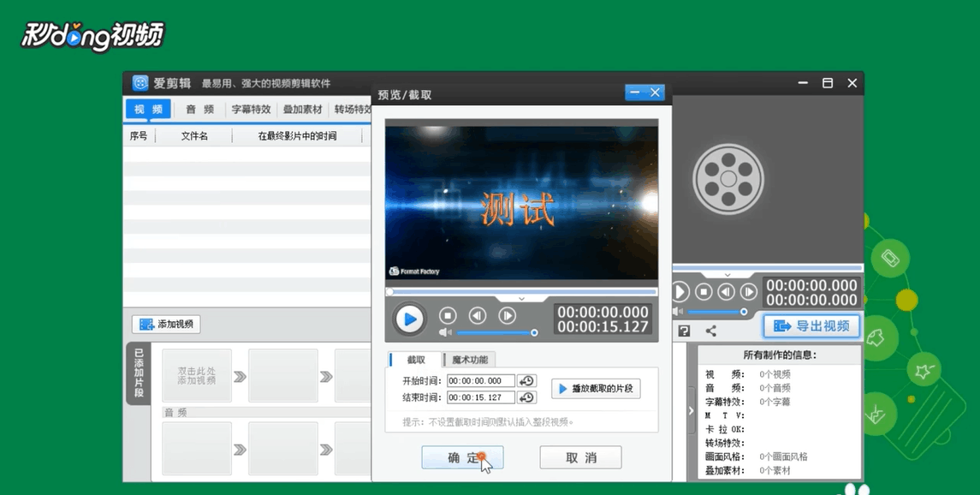Next frame in main window player

(x=749, y=292)
